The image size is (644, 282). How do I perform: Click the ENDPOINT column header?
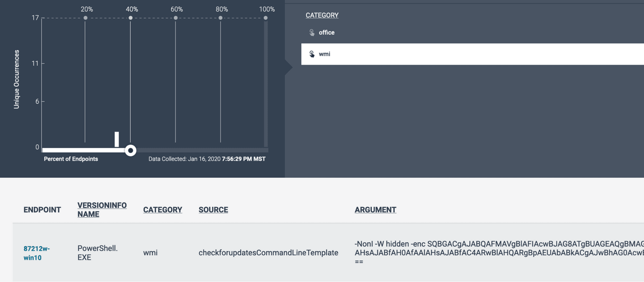click(x=42, y=209)
